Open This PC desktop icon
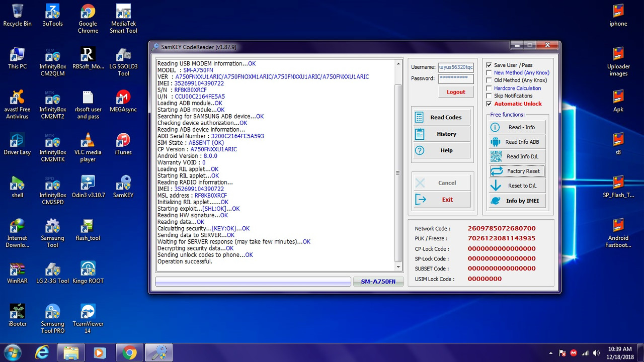The image size is (644, 362). click(17, 58)
